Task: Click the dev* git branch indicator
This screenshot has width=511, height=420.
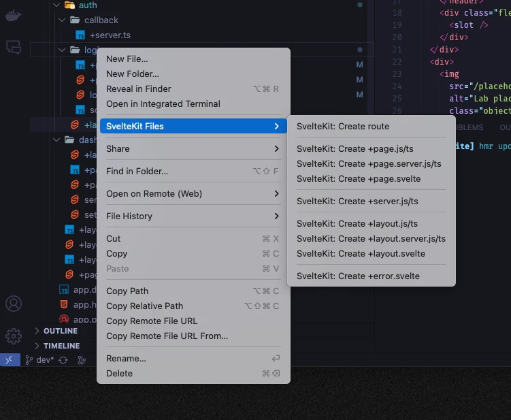Action: pyautogui.click(x=40, y=360)
